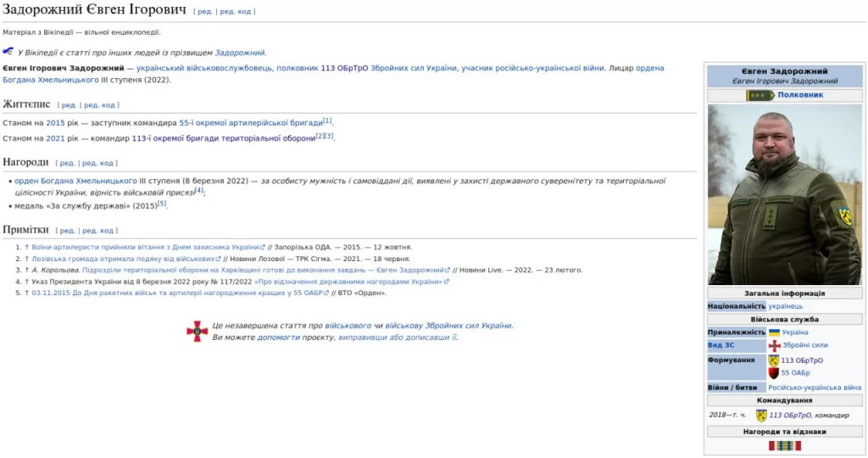Open 'Лозівська громада отримала подяку від військових' reference
This screenshot has height=458, width=868.
click(122, 259)
